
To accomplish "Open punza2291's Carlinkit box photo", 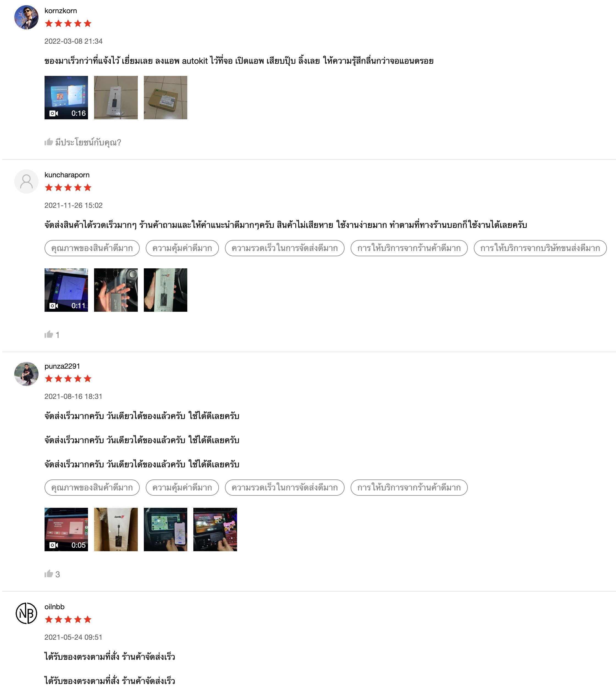I will (116, 529).
